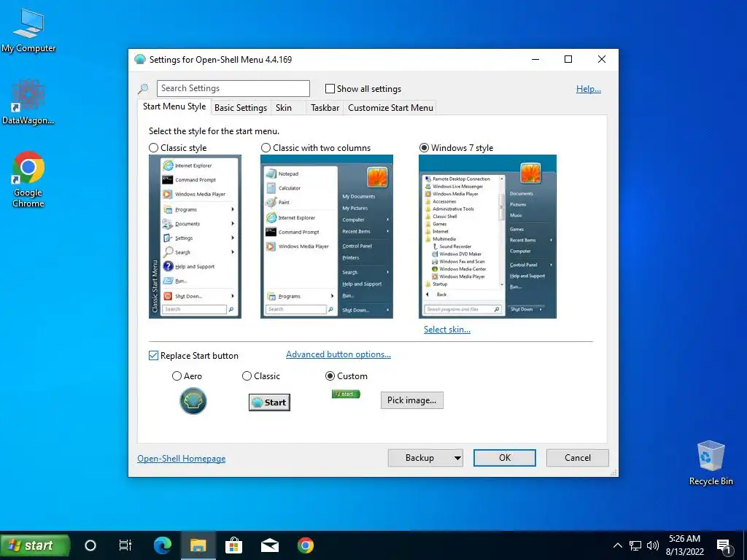Select the Classic style radio button
747x560 pixels.
153,147
